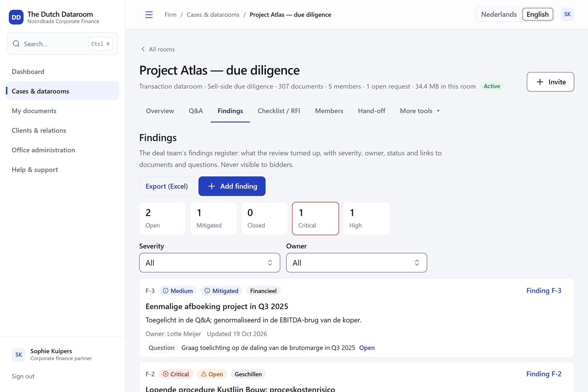Click the Cases & datarooms breadcrumb

tap(213, 15)
